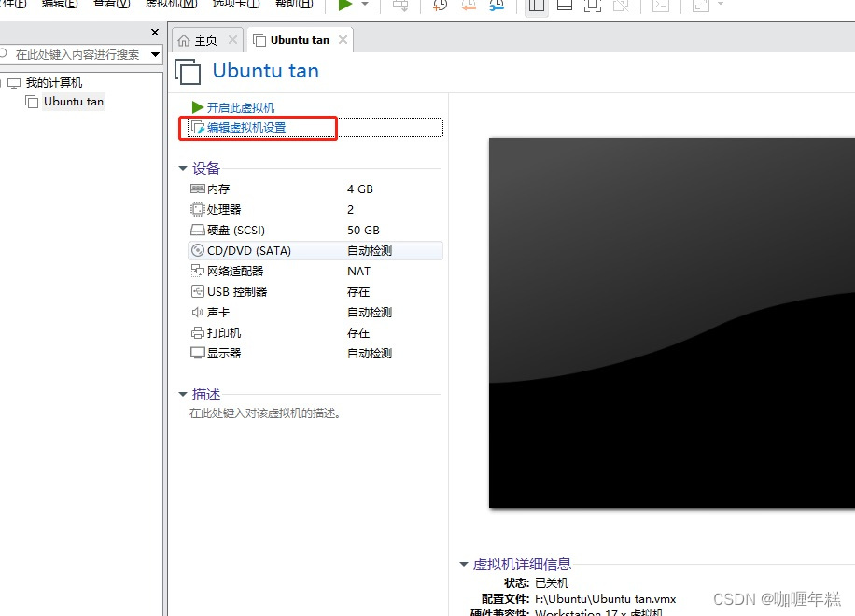Image resolution: width=855 pixels, height=616 pixels.
Task: Power on the virtual machine via green play icon
Action: pyautogui.click(x=345, y=7)
